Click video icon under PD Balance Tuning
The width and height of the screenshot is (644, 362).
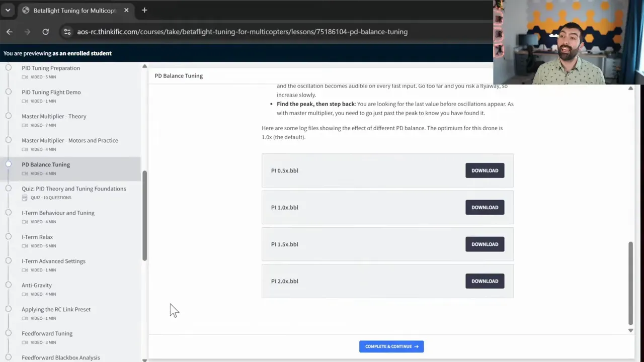[x=25, y=173]
